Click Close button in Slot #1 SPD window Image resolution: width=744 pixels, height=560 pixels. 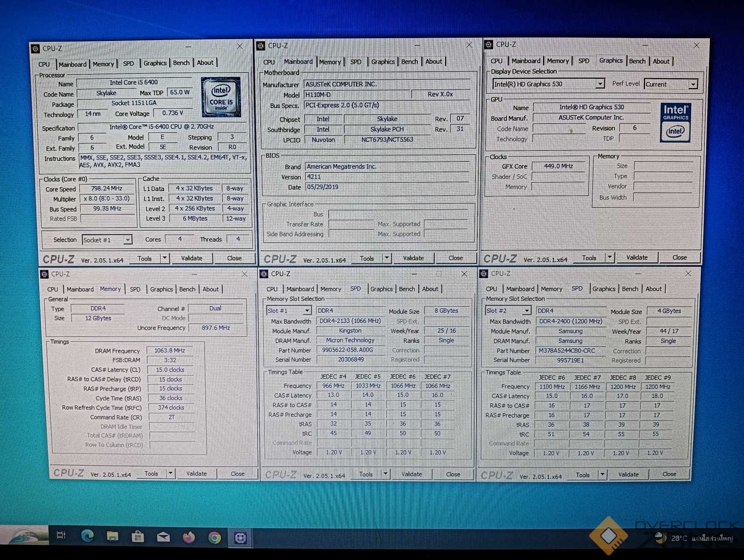point(453,474)
